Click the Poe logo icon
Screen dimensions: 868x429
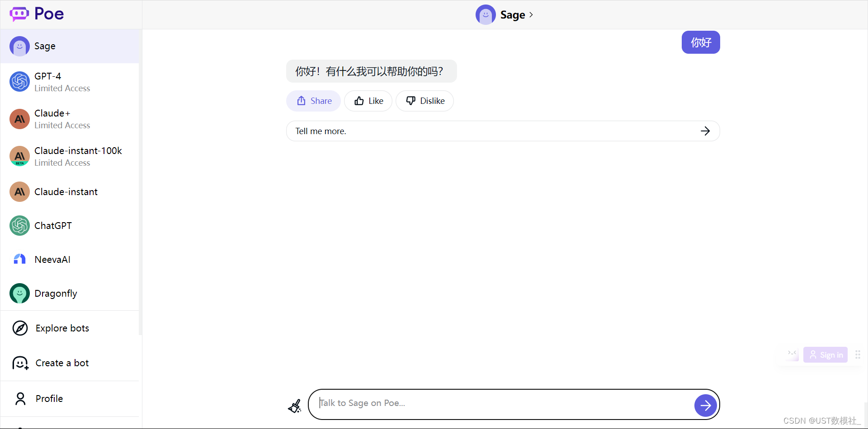click(19, 14)
